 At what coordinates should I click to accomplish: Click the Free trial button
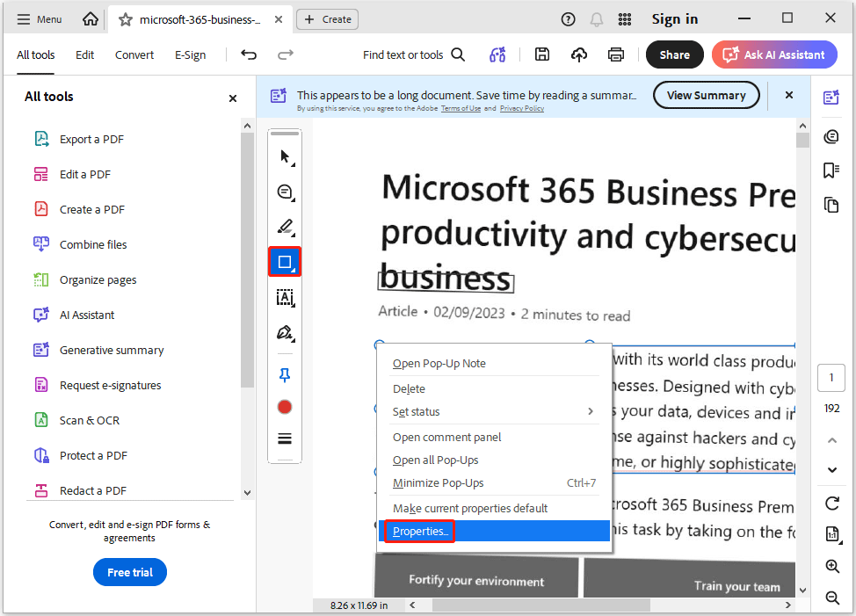tap(130, 572)
